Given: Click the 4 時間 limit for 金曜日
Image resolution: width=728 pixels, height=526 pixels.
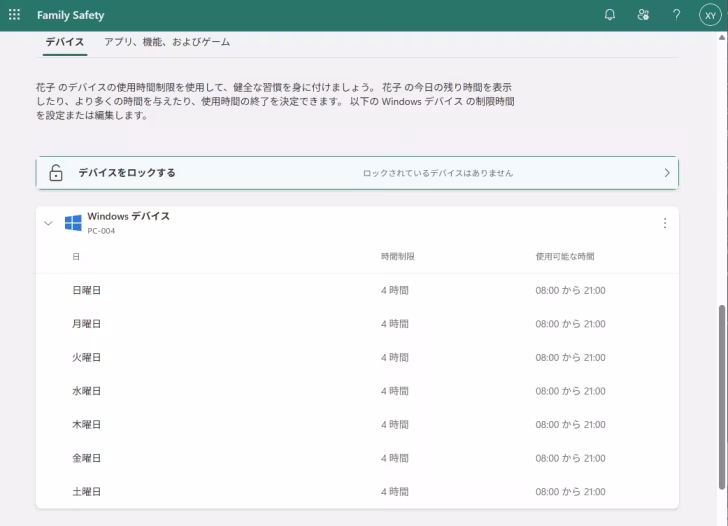Looking at the screenshot, I should 395,458.
